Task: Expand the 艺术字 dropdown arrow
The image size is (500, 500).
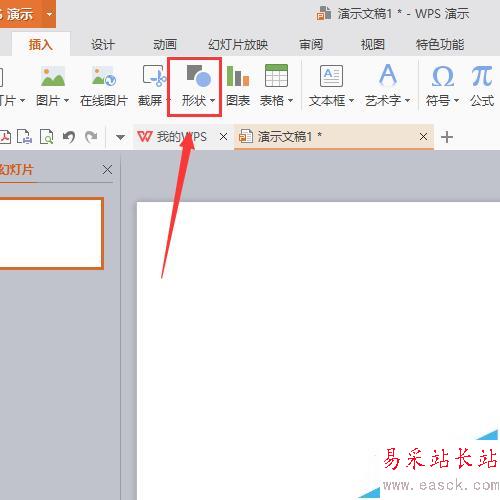Action: pos(407,100)
